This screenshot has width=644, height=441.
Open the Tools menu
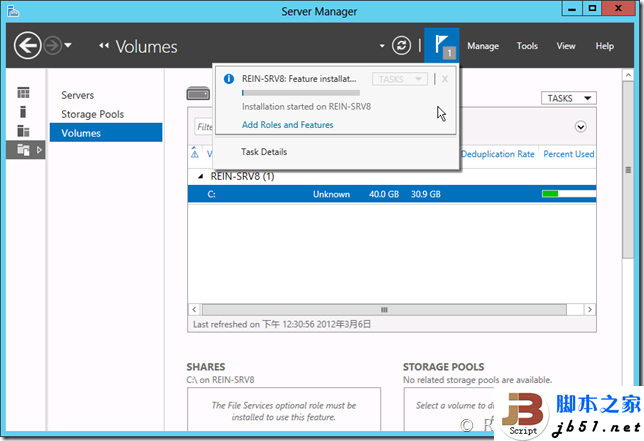pyautogui.click(x=527, y=46)
